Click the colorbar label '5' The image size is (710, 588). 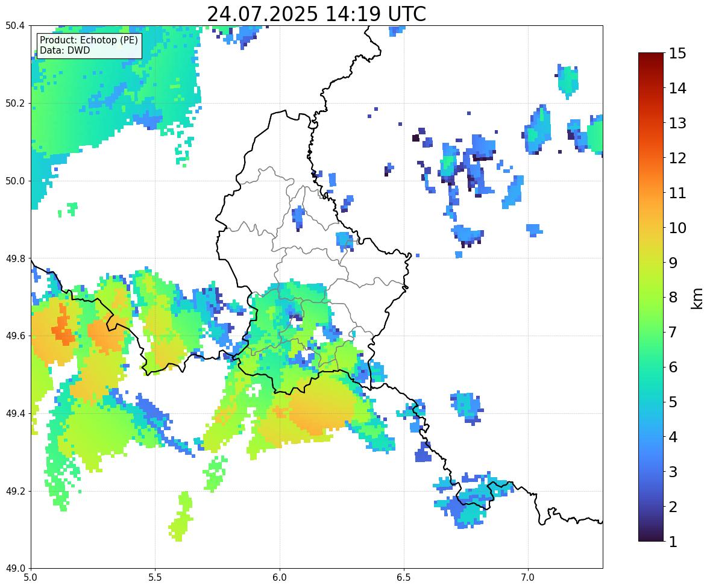point(673,402)
